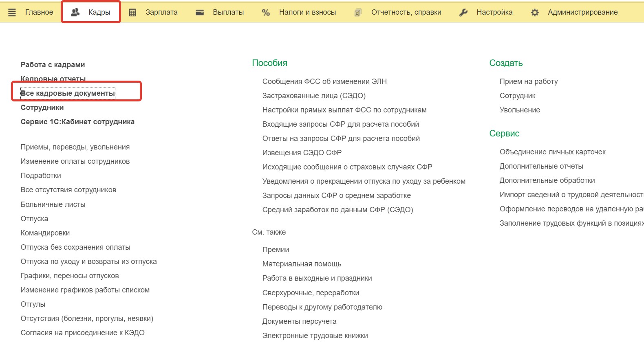644x347 pixels.
Task: Open Премии
Action: [x=276, y=250]
